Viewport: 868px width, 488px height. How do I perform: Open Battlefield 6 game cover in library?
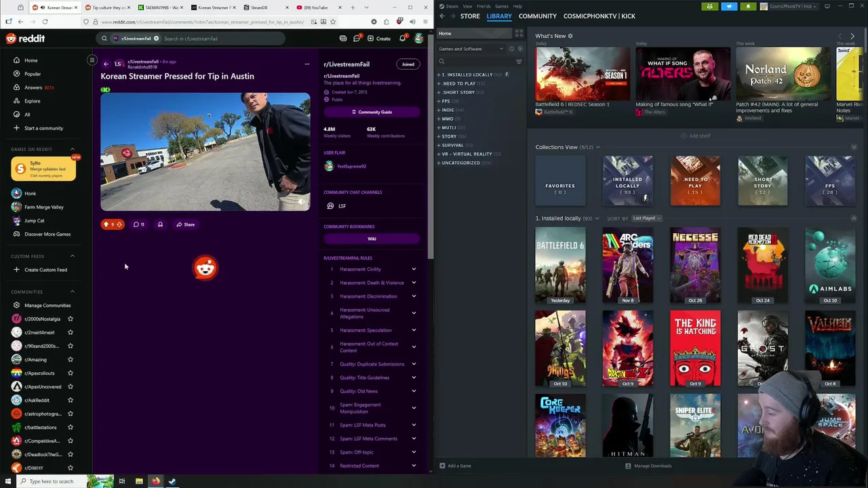point(560,266)
